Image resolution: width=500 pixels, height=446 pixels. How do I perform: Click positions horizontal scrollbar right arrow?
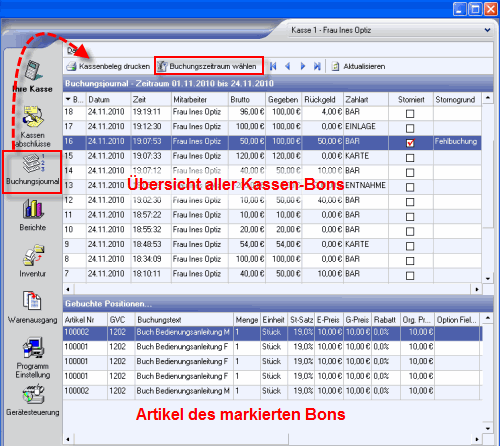coord(477,439)
